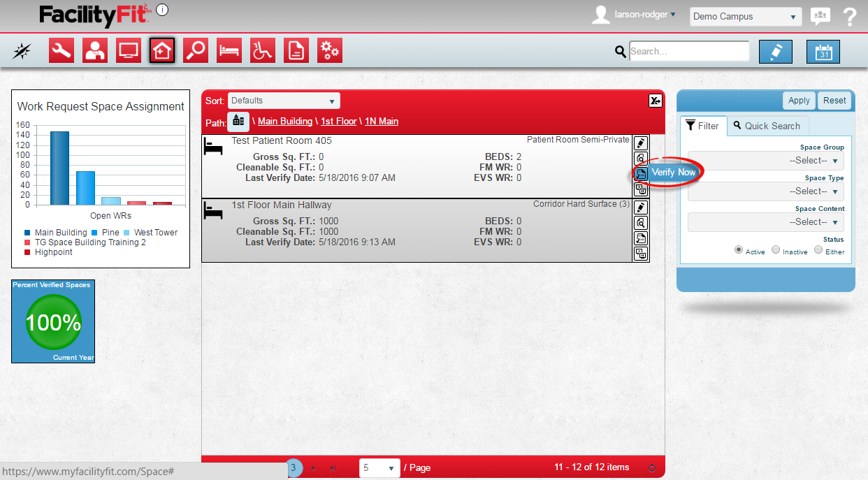Click the wheelchair transport icon
868x480 pixels.
click(x=263, y=50)
